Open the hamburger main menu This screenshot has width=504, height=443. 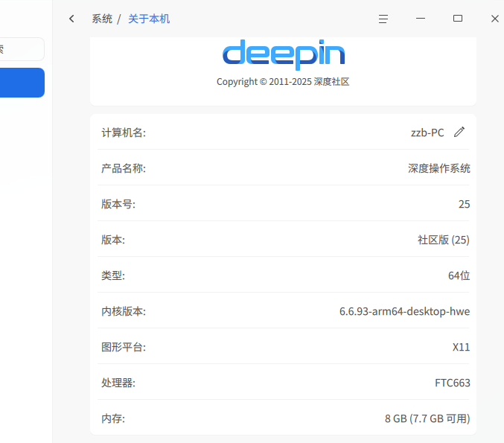coord(383,19)
